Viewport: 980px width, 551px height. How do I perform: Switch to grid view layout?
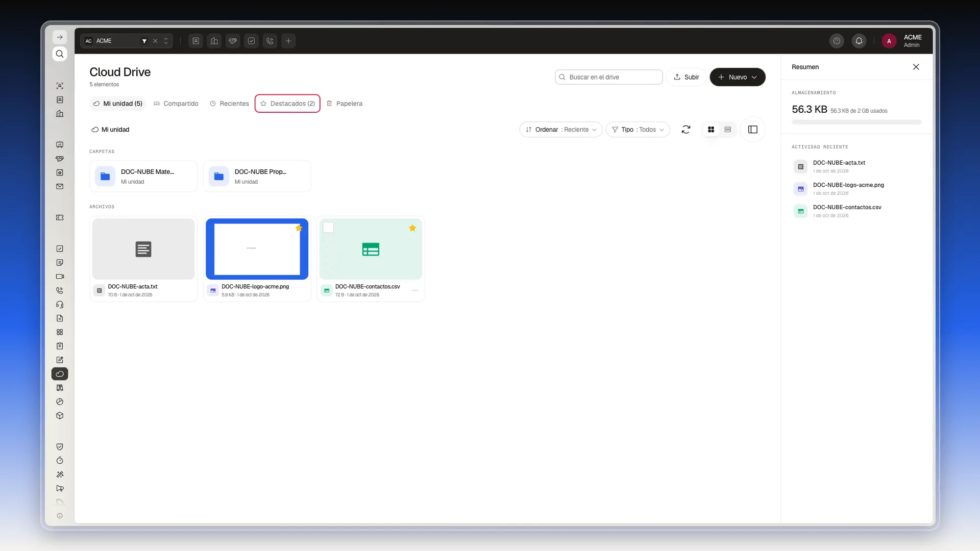click(x=711, y=130)
